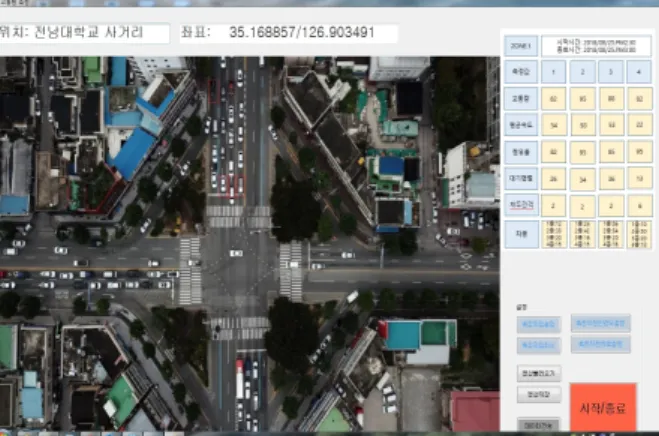Click the 평균속도 row label

point(521,125)
